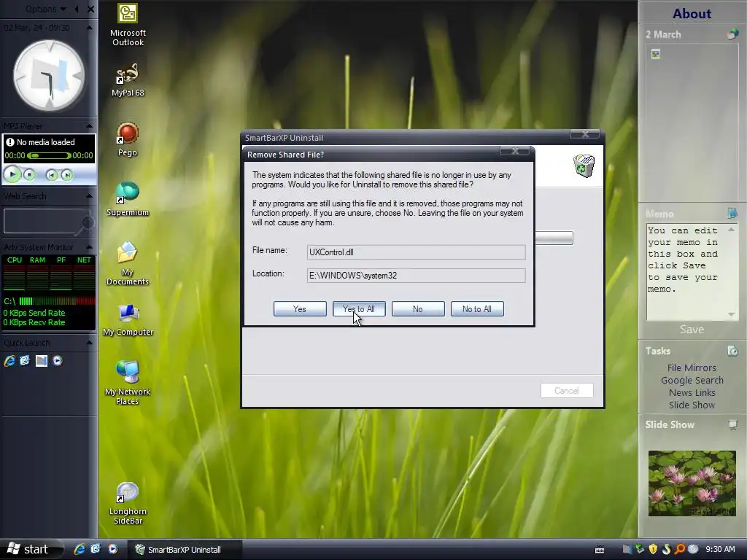
Task: Click the Slide Show panel screen icon
Action: click(732, 424)
